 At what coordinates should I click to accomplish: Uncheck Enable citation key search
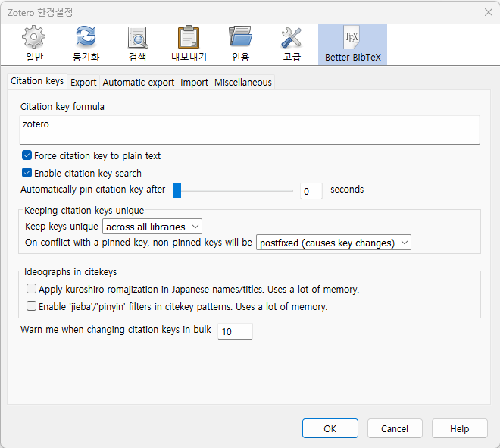click(27, 173)
